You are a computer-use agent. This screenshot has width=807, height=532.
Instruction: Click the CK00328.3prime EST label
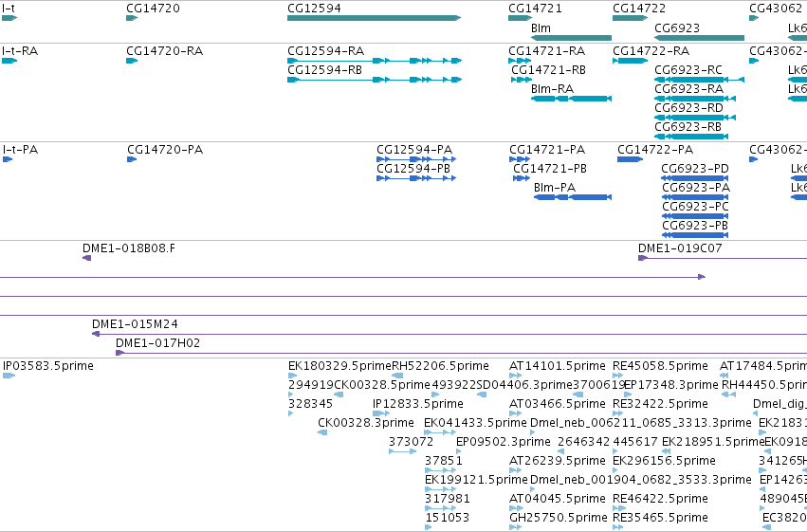tap(366, 423)
